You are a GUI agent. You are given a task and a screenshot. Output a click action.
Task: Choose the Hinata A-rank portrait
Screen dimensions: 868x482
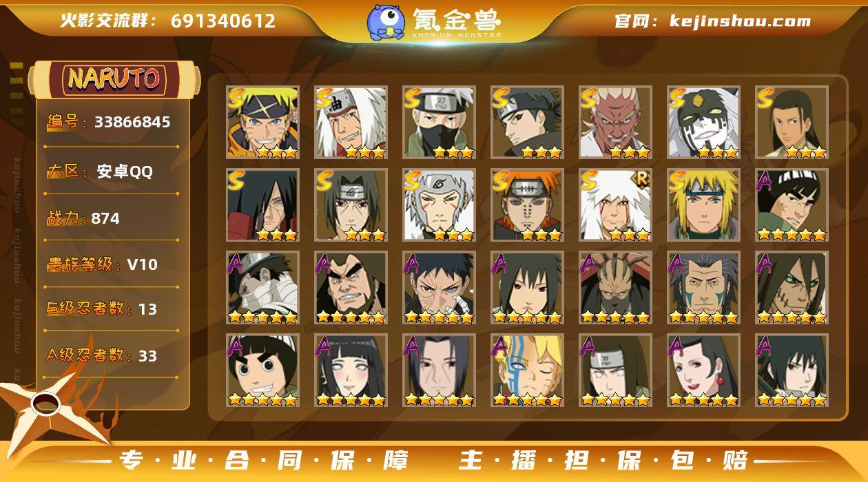tap(351, 370)
